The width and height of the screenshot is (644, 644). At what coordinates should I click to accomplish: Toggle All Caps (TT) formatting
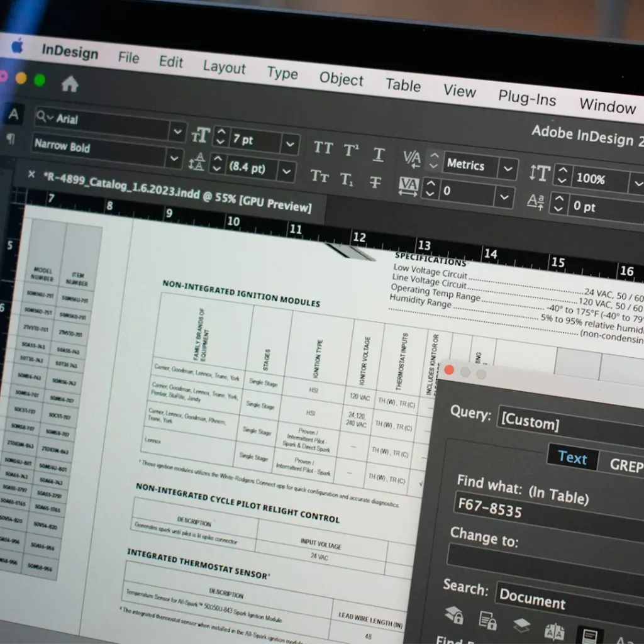pos(323,147)
